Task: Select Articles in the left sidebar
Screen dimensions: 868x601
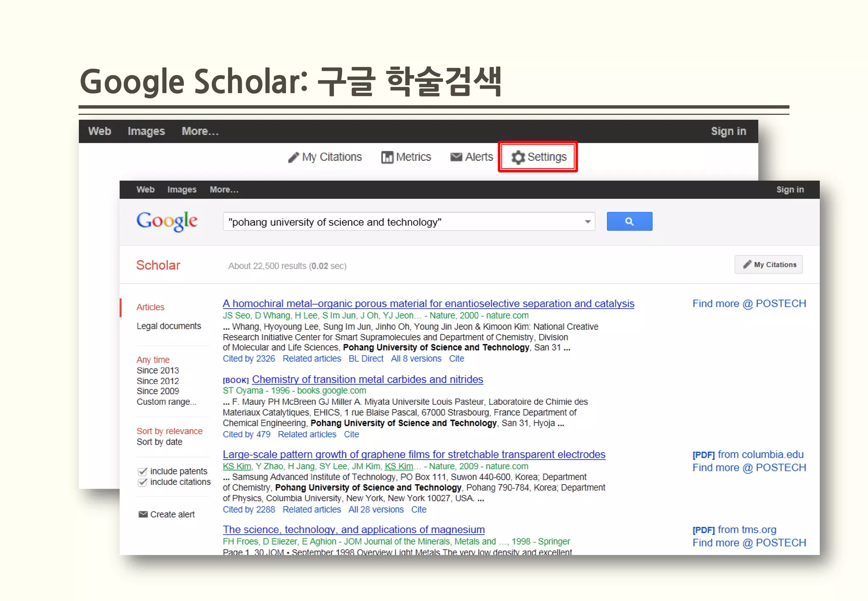Action: pyautogui.click(x=150, y=307)
